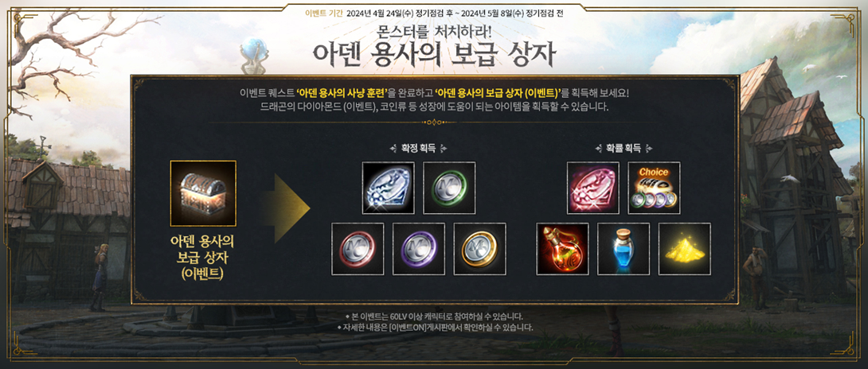Open the Choice coin selection box icon
868x369 pixels.
click(654, 188)
